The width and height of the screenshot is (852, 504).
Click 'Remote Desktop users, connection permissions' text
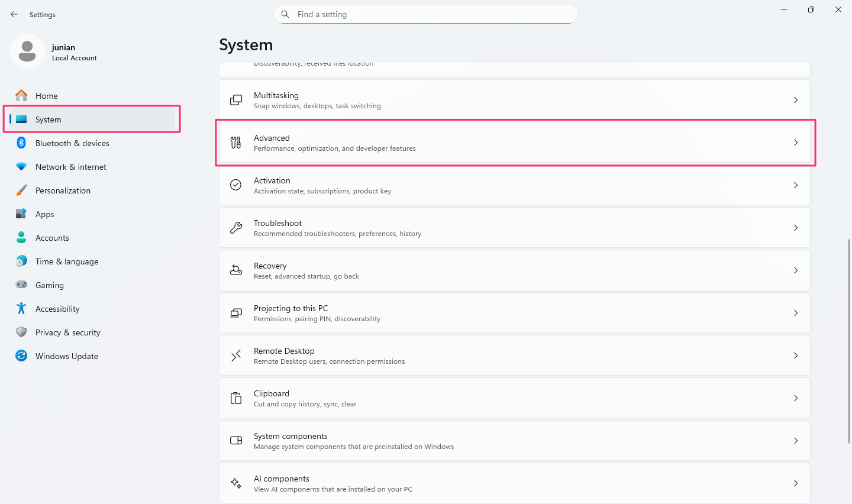(330, 361)
